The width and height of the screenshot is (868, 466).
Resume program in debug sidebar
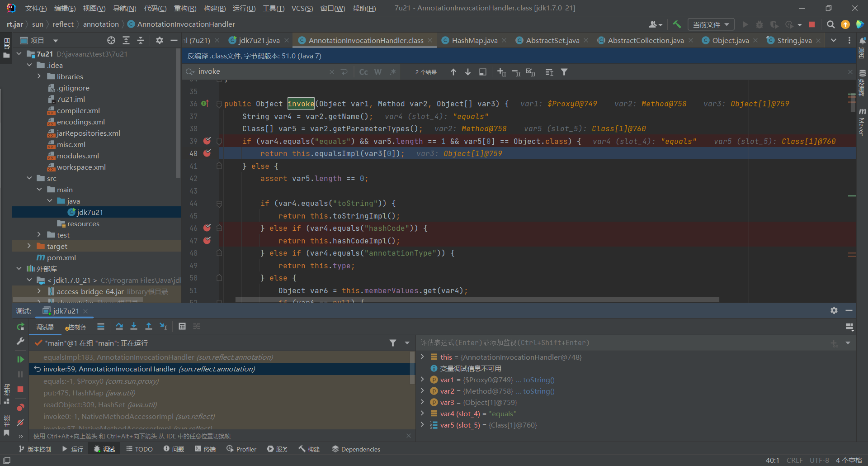point(20,359)
